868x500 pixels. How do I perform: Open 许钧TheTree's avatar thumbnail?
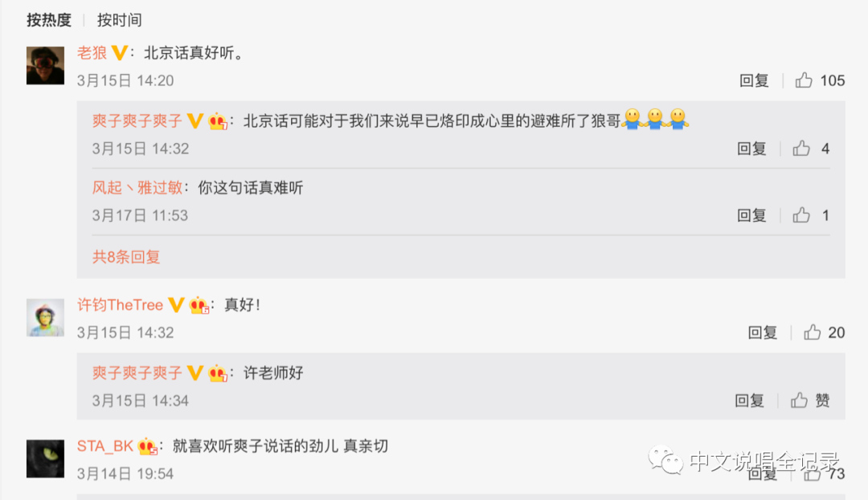point(45,318)
